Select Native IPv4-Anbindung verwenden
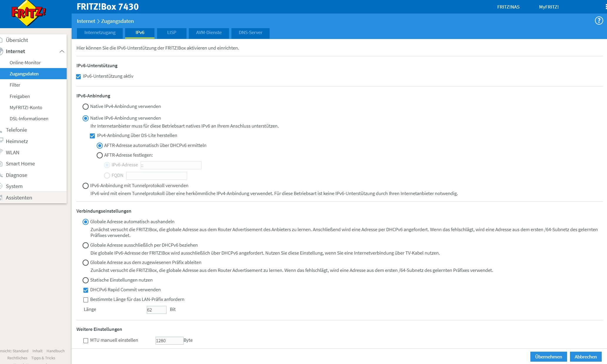This screenshot has height=364, width=607. point(85,106)
